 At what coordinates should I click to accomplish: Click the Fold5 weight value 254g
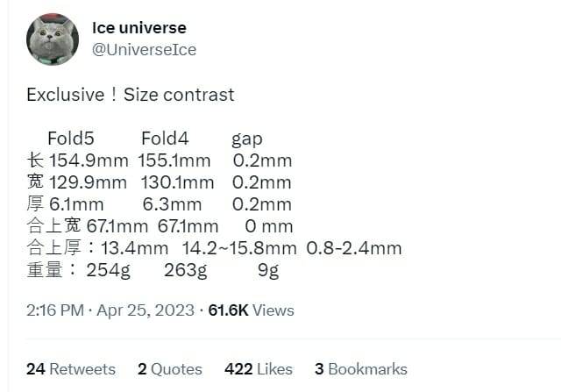click(x=108, y=270)
